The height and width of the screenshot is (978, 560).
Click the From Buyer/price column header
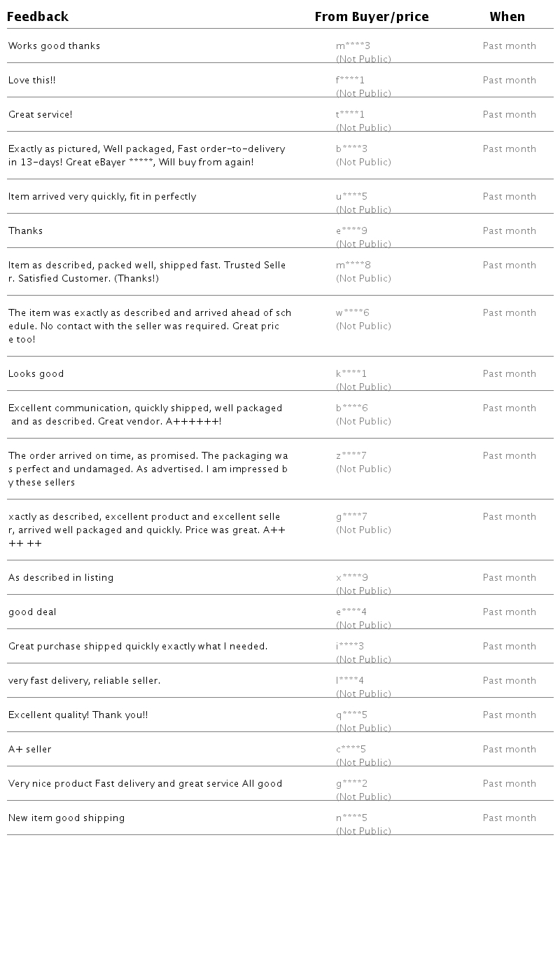pyautogui.click(x=372, y=17)
